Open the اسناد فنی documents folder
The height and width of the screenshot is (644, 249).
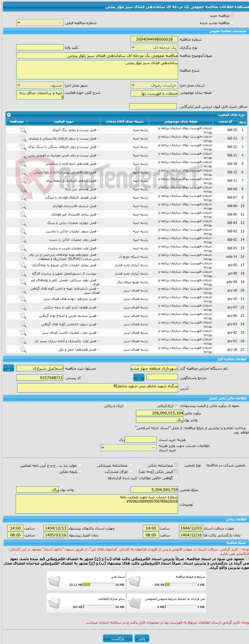(54, 581)
